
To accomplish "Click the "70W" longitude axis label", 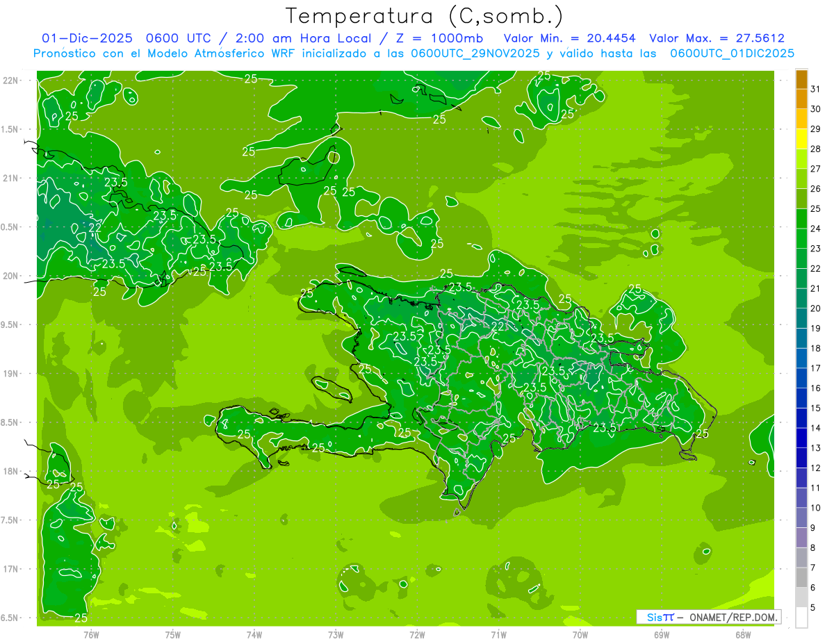I will click(x=580, y=635).
